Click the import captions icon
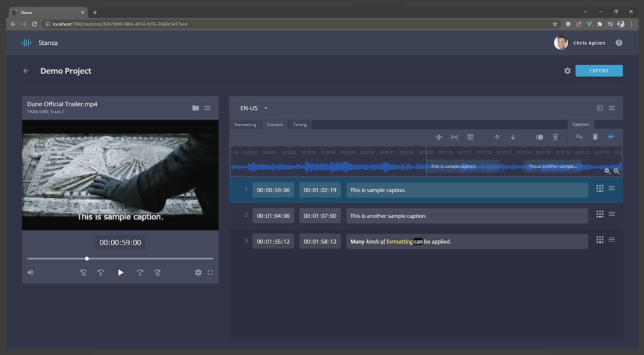Screen dimensions: 644x355 coord(599,108)
